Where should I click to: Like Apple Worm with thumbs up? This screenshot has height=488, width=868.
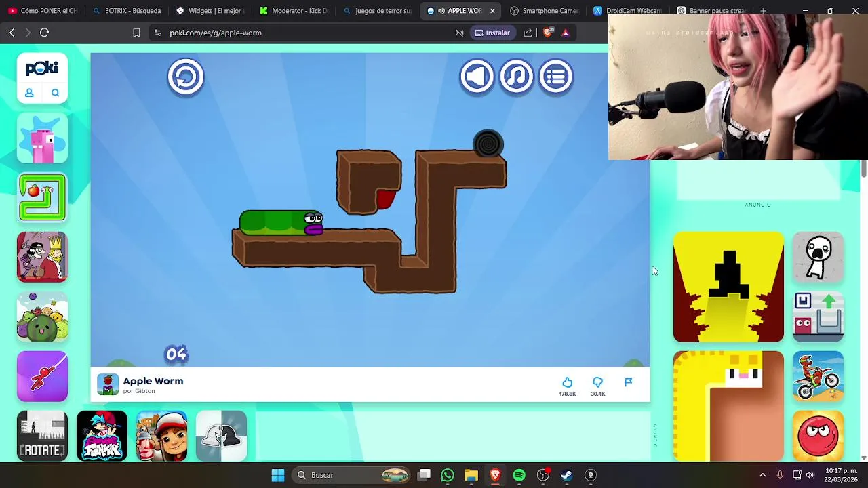[x=568, y=382]
